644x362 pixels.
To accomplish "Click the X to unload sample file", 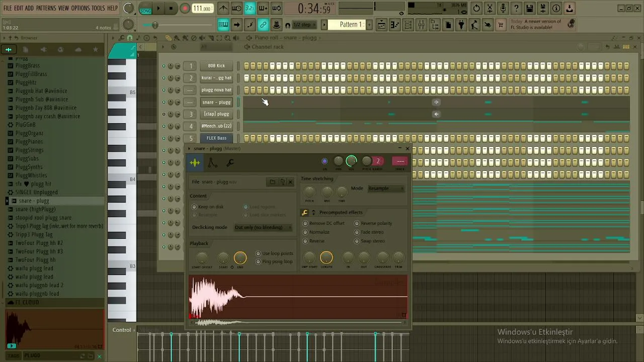I will click(x=290, y=182).
